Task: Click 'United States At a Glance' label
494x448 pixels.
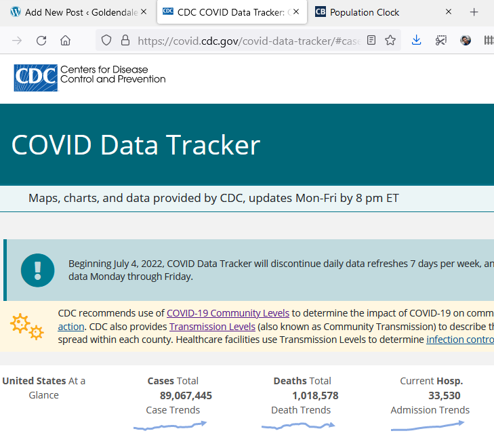Action: pos(44,388)
